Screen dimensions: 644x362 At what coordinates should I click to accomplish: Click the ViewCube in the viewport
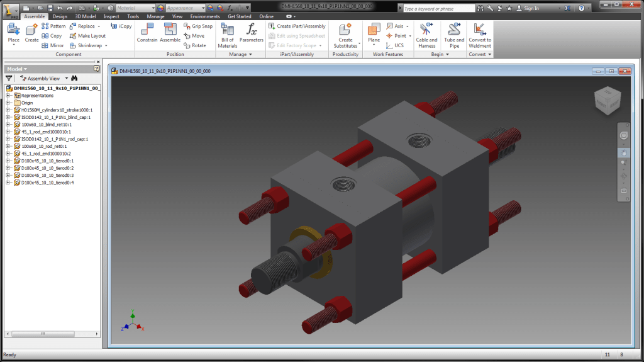click(608, 98)
